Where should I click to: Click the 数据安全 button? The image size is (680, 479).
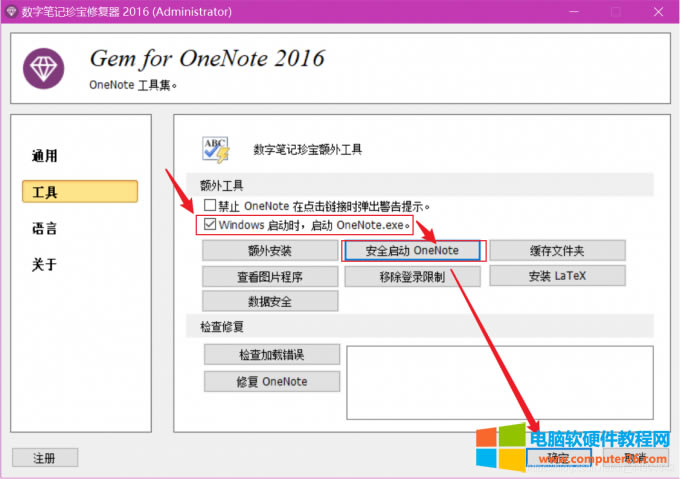point(270,301)
